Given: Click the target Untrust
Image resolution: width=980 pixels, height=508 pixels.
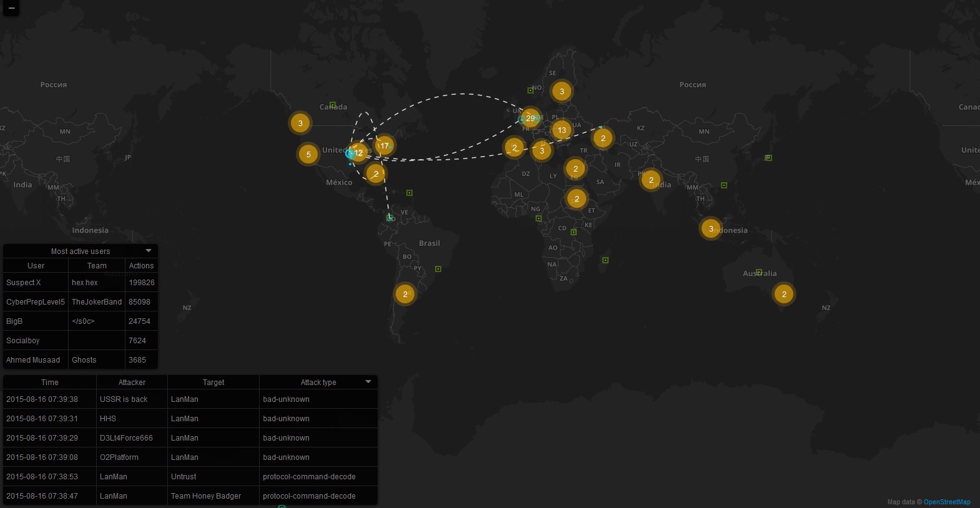Looking at the screenshot, I should [x=184, y=477].
